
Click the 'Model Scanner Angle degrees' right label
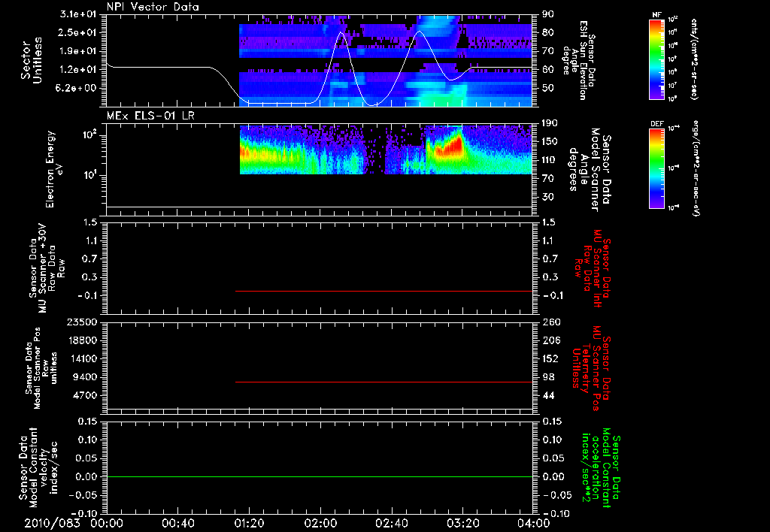point(590,169)
